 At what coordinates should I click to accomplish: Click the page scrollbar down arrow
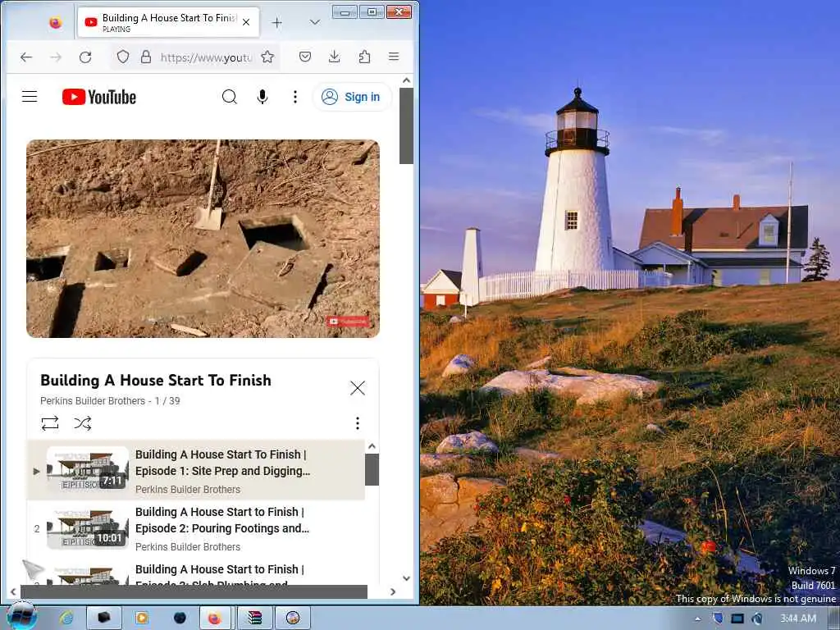click(x=406, y=578)
